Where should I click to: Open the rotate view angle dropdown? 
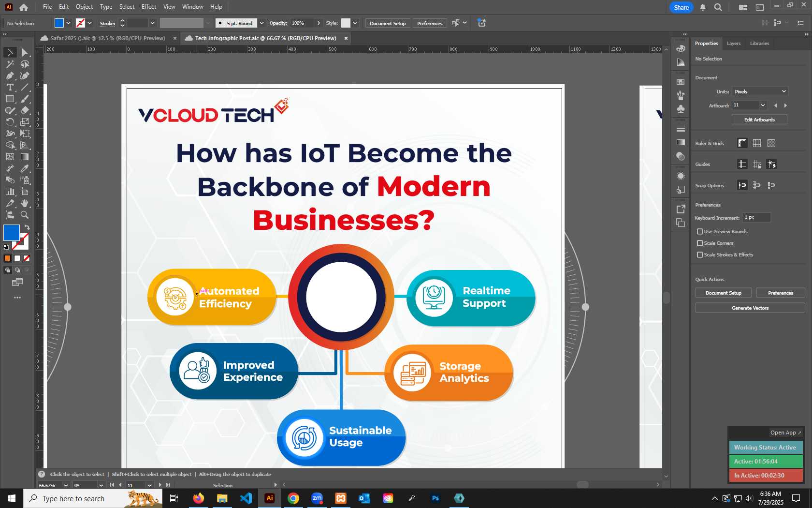pyautogui.click(x=101, y=485)
